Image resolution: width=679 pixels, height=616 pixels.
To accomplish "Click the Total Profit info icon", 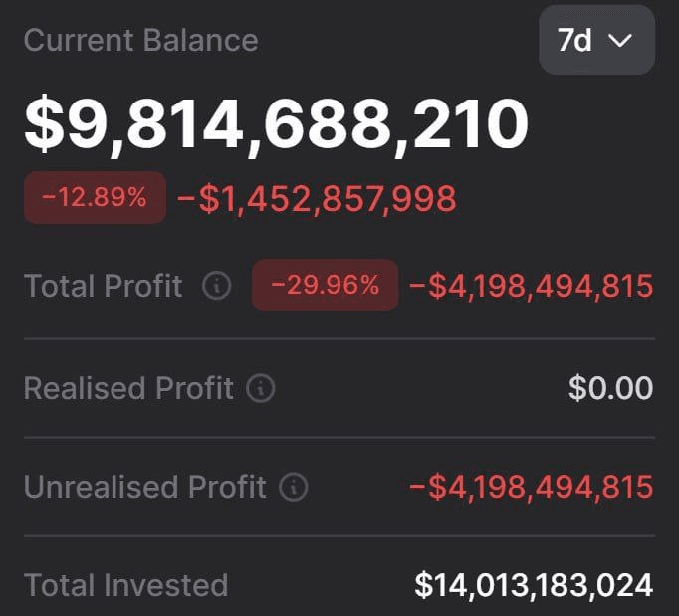I will (x=216, y=287).
